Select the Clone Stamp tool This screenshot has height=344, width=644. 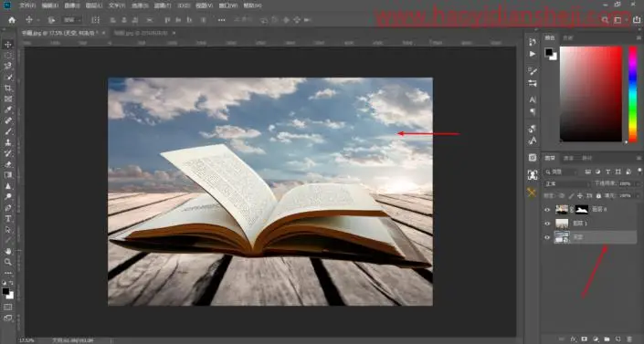pyautogui.click(x=8, y=142)
